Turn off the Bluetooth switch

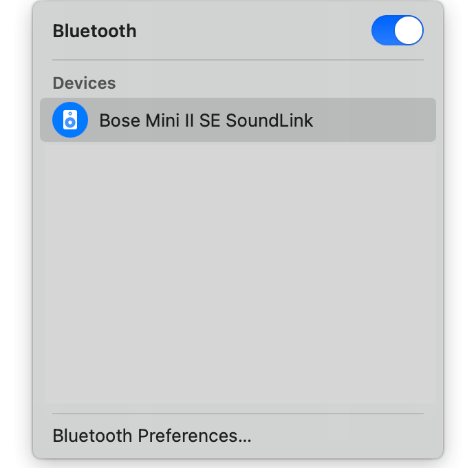397,31
